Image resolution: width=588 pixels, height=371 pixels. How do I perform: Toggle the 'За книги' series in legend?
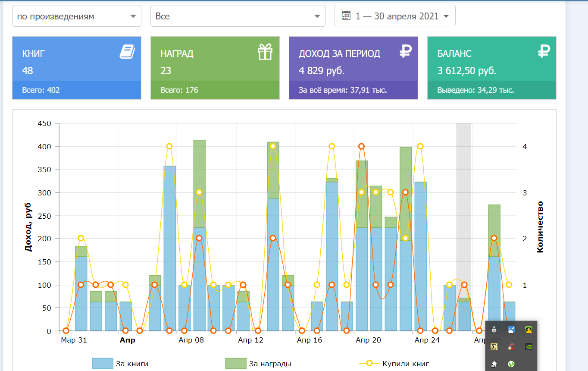point(132,364)
